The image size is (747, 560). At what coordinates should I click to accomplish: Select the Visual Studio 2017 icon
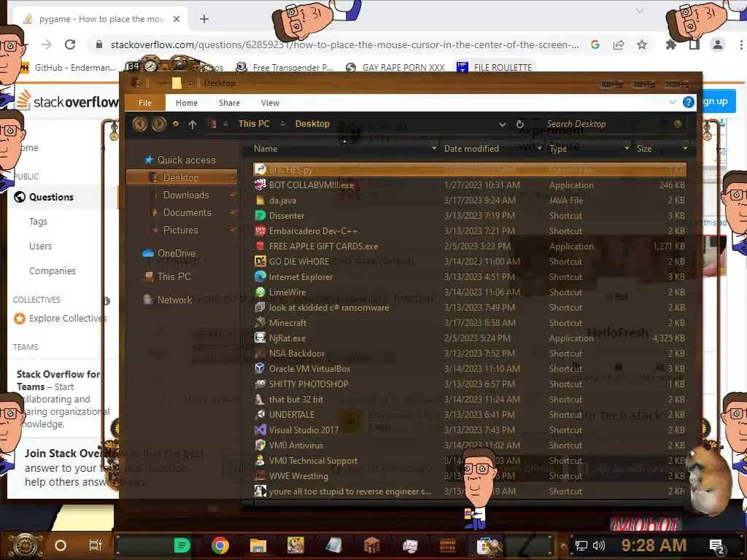(260, 430)
